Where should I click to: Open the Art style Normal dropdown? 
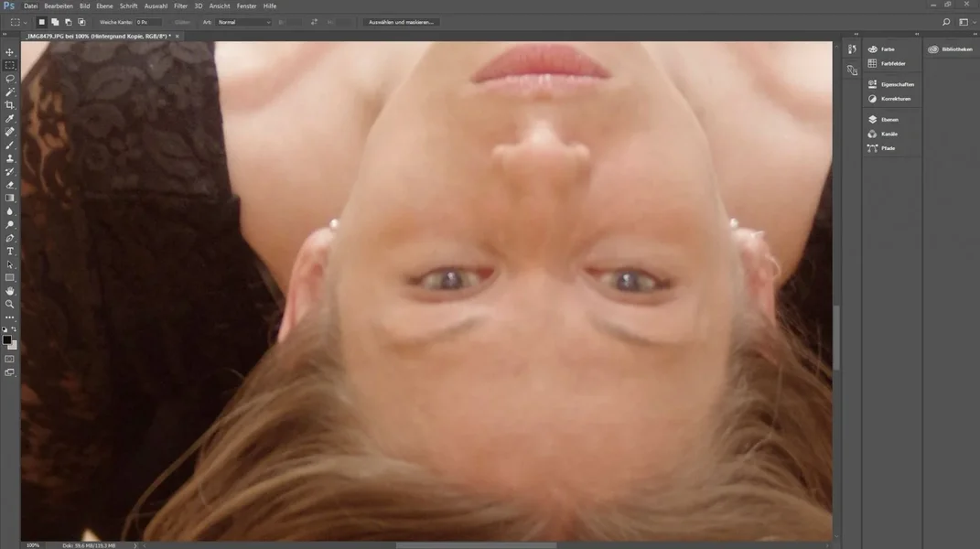(243, 22)
